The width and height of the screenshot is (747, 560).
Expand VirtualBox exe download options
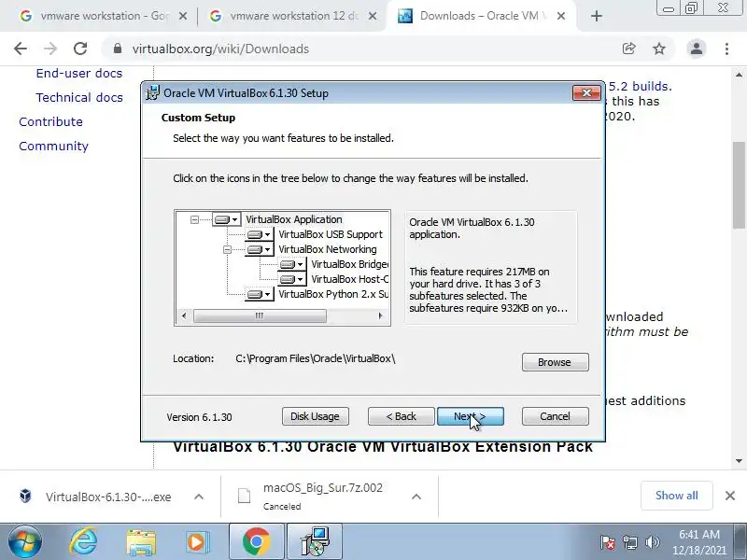click(199, 497)
